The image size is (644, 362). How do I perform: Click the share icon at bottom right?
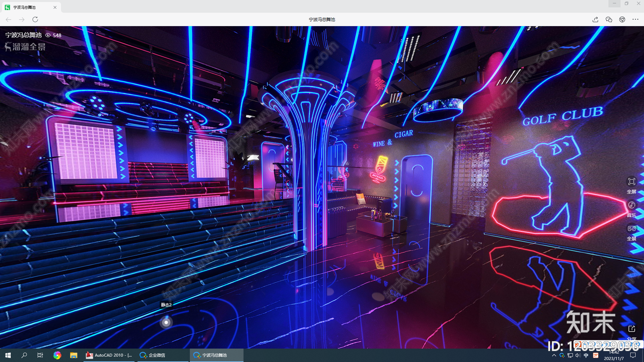click(632, 329)
